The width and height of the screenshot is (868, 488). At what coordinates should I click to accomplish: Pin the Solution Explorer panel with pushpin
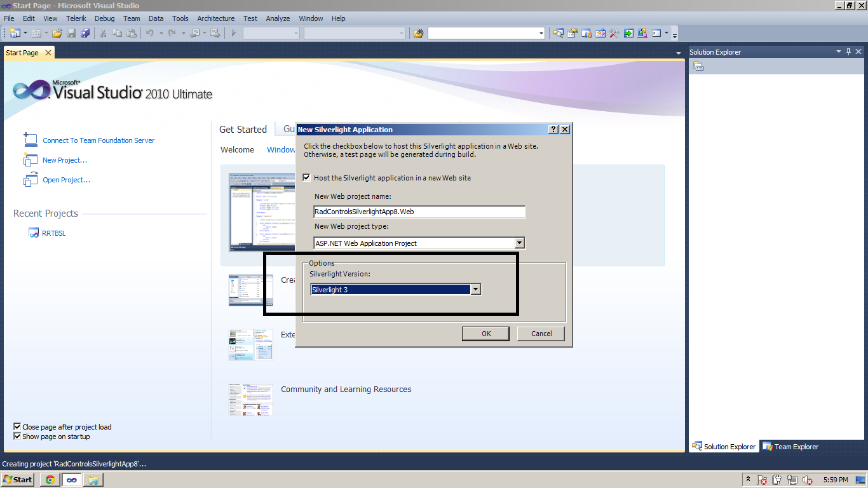848,52
